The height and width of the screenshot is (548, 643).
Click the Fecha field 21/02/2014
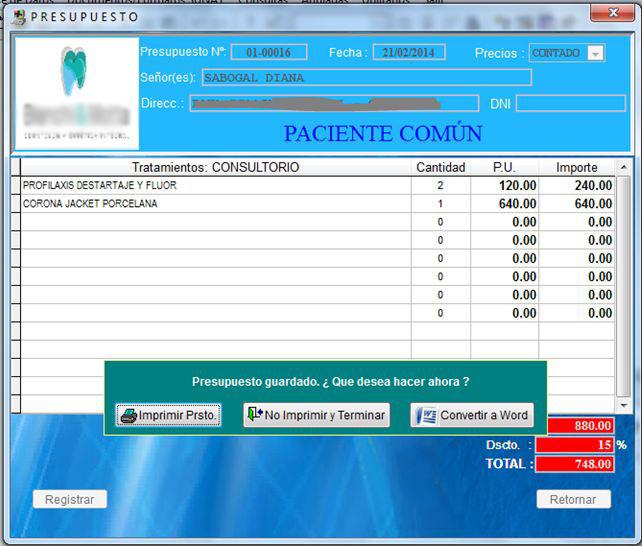409,53
